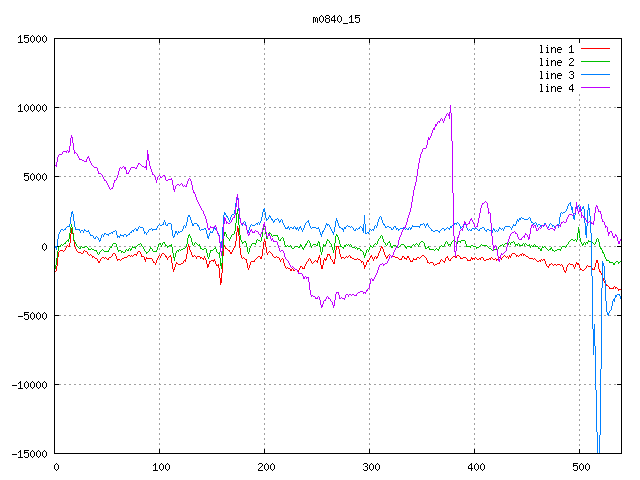The image size is (640, 480).
Task: Select the 'line 2' legend label
Action: point(556,62)
